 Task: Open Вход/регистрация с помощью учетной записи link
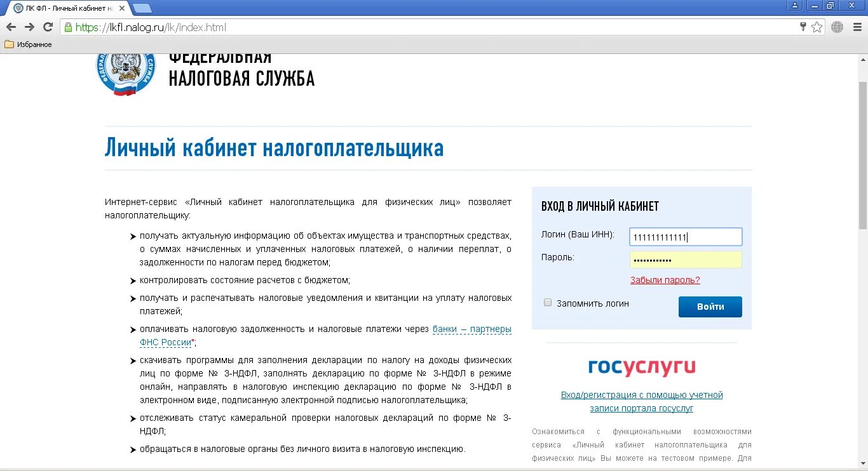tap(642, 402)
